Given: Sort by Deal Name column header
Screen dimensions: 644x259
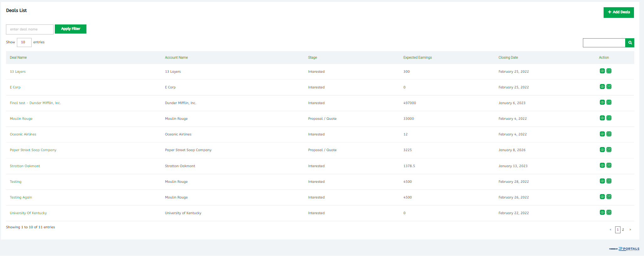Looking at the screenshot, I should point(18,58).
